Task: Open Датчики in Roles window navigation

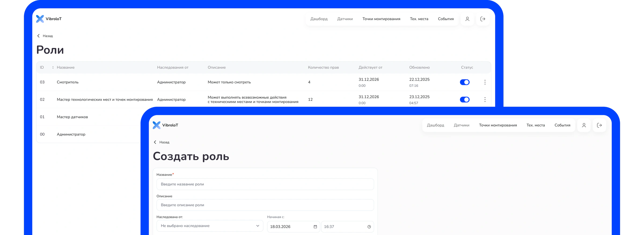Action: 345,19
